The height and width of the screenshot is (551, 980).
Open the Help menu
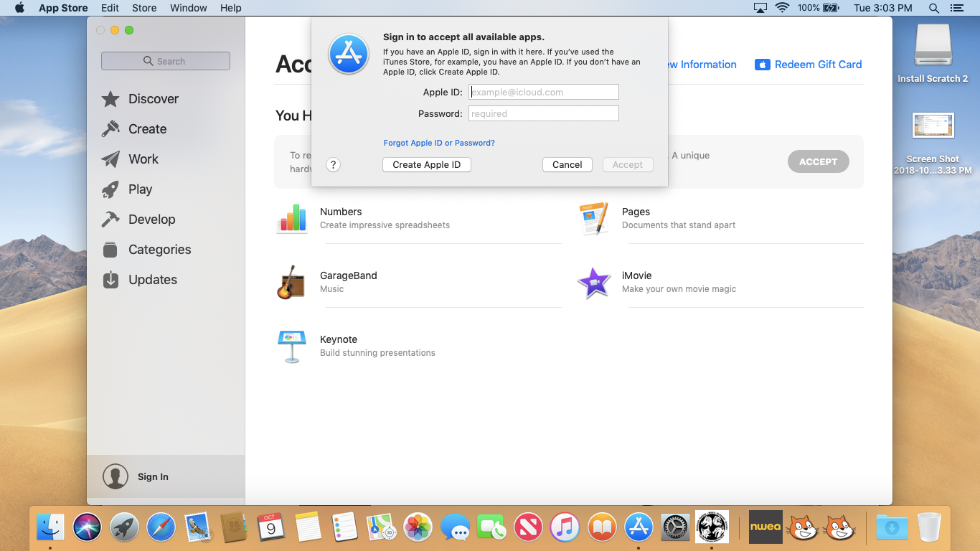230,8
